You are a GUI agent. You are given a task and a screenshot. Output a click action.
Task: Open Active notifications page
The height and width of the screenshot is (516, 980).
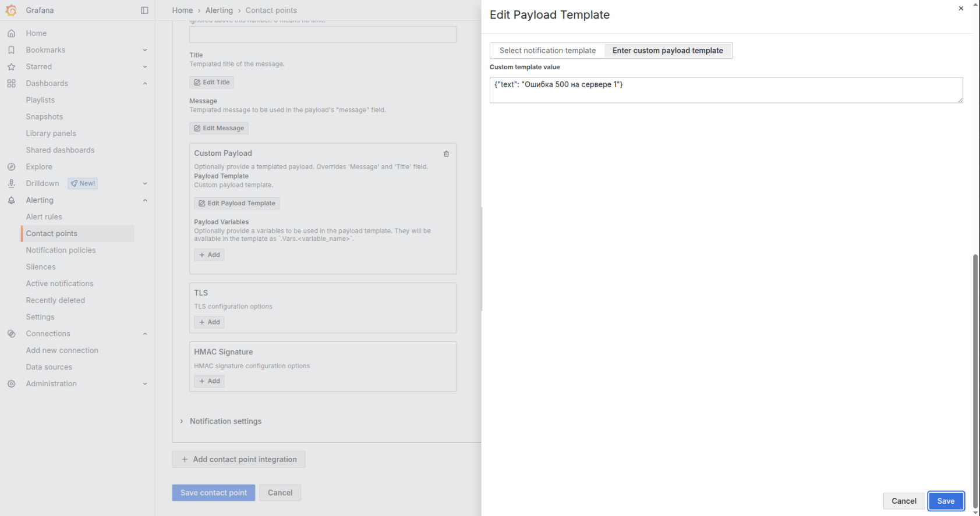pos(59,284)
